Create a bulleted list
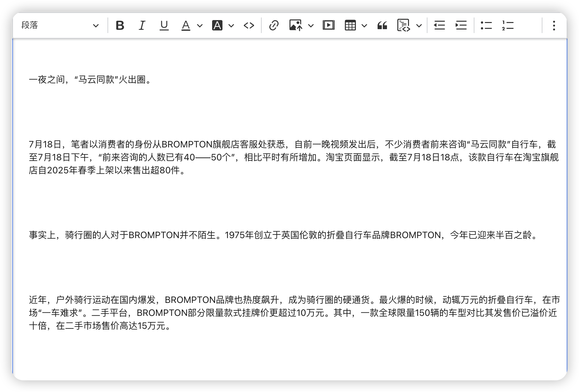The height and width of the screenshot is (392, 579). coord(486,25)
